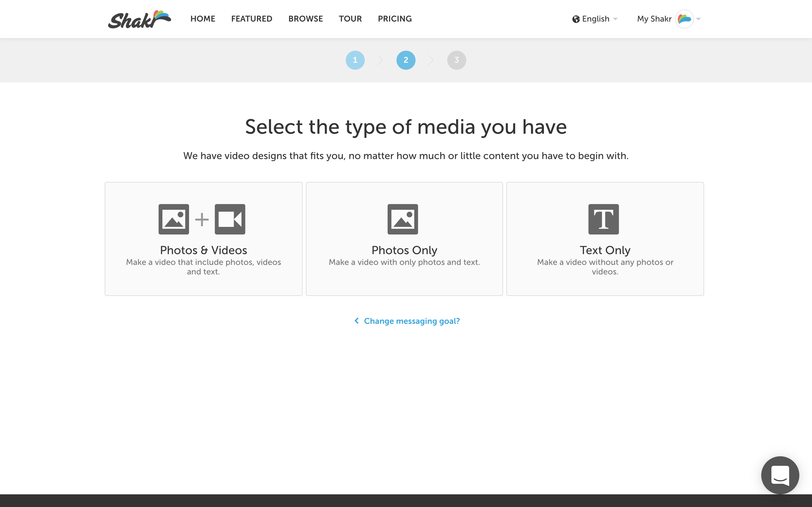Select the Photos Only card title

tap(404, 250)
